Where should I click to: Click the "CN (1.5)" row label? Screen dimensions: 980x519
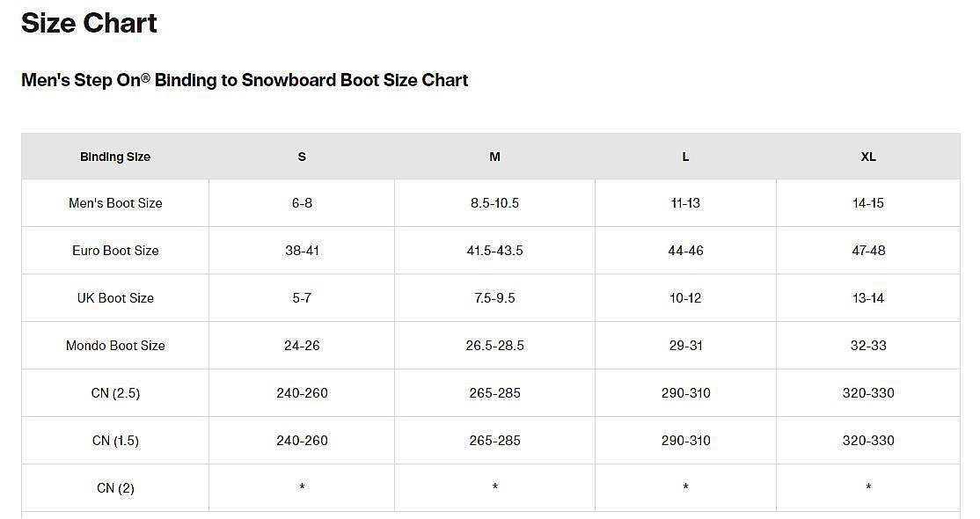click(x=115, y=441)
